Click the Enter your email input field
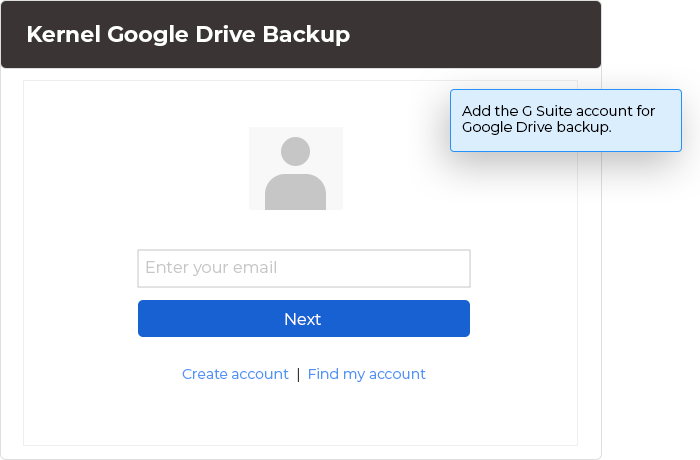700x460 pixels. (x=304, y=268)
